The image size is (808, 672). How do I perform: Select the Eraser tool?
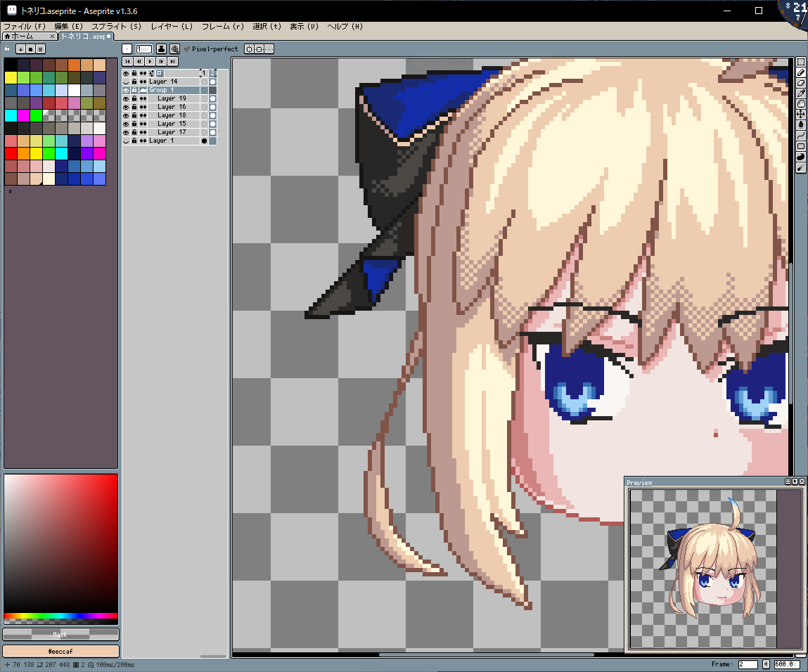click(801, 83)
